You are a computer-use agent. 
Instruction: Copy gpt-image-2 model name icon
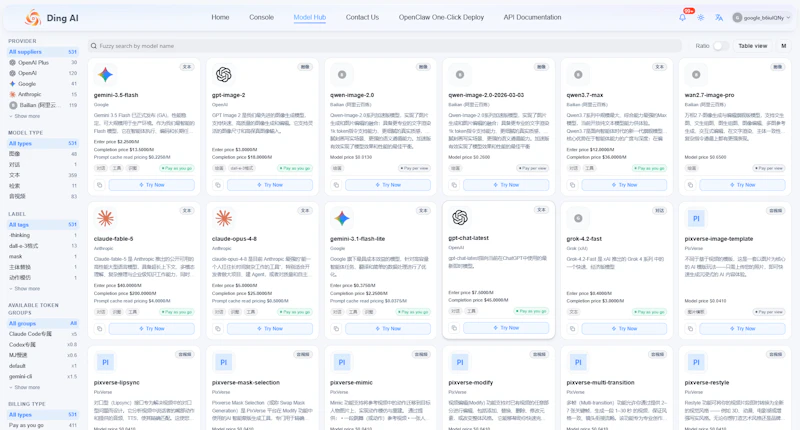(218, 185)
